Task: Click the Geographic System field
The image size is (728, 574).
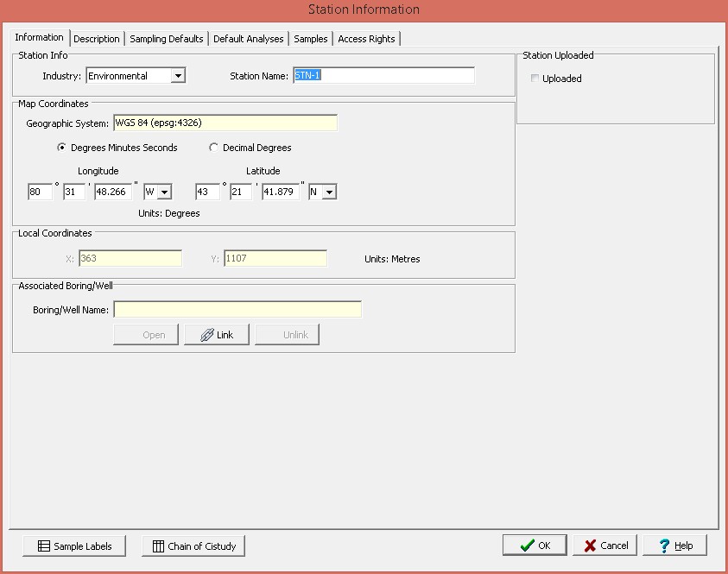Action: pos(225,123)
